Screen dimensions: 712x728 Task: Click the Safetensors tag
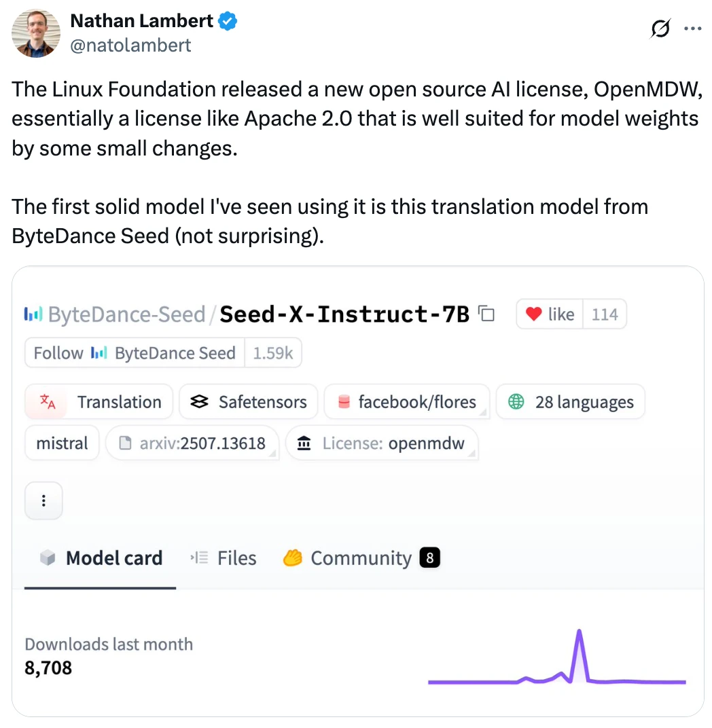(249, 402)
